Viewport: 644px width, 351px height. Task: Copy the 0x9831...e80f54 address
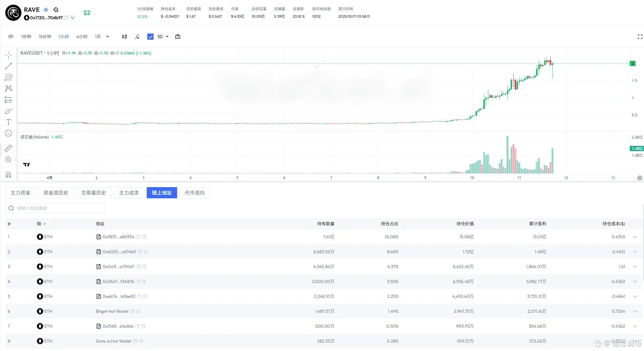[x=138, y=237]
